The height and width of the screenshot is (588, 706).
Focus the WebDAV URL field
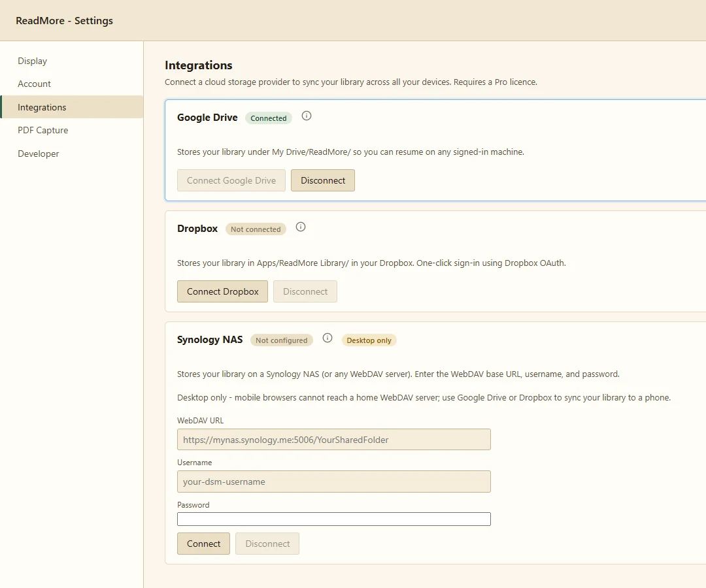[x=334, y=440]
